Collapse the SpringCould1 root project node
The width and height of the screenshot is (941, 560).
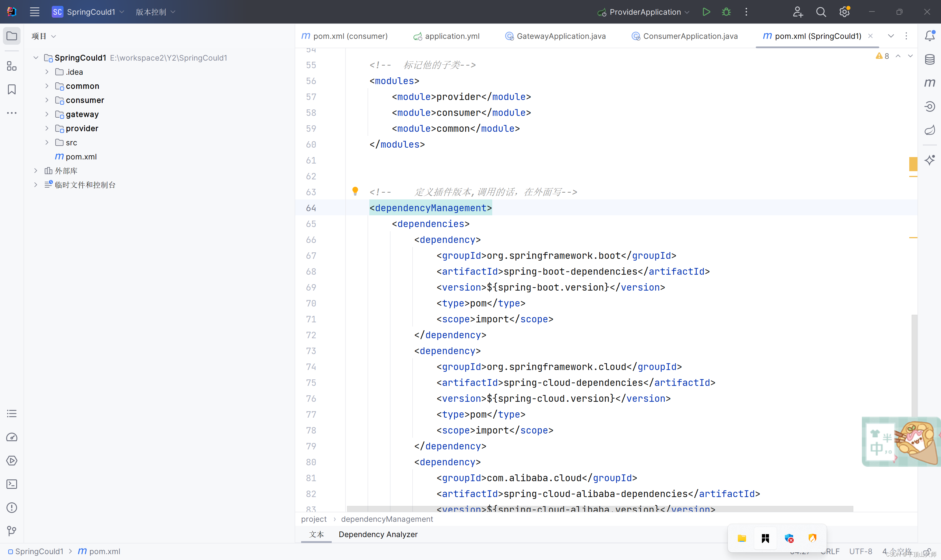(x=36, y=58)
